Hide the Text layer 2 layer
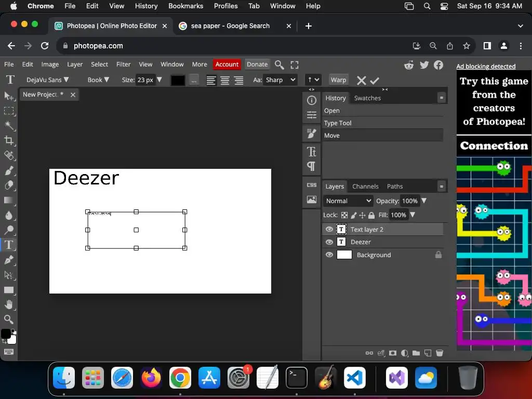 (x=329, y=229)
